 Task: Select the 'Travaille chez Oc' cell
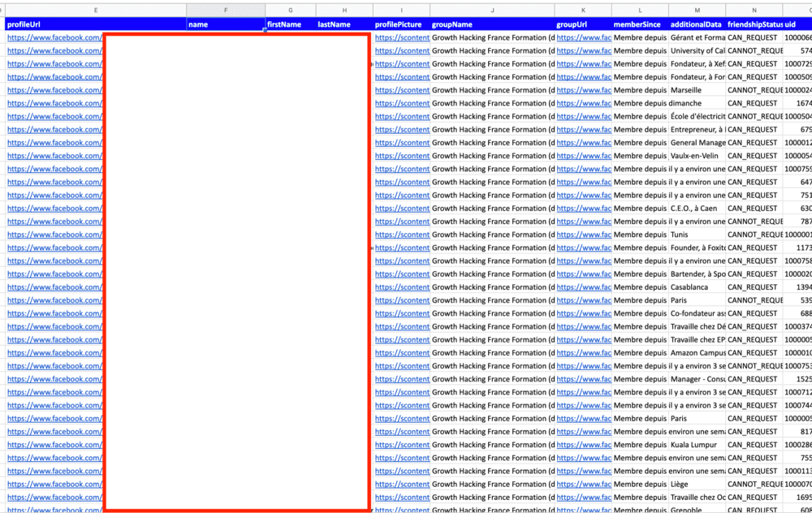tap(697, 497)
